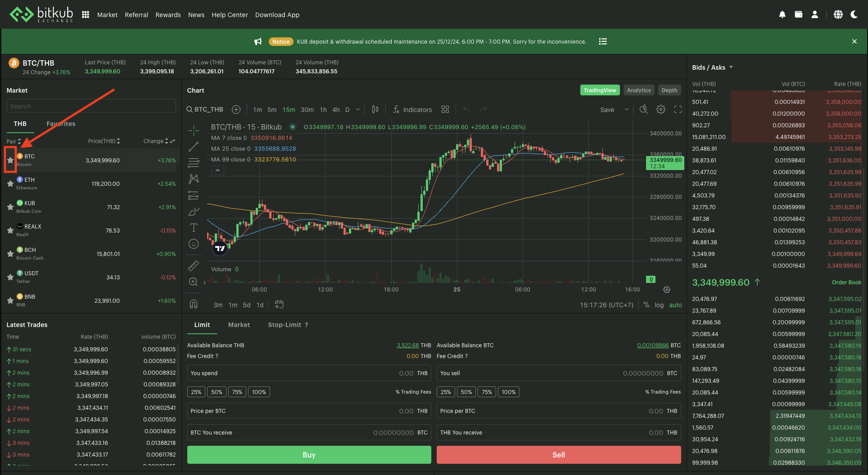
Task: Favorite the BCH pair star
Action: pos(10,254)
